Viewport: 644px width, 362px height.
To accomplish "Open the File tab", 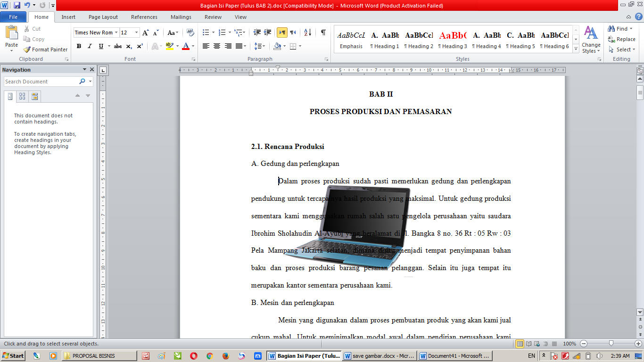I will pyautogui.click(x=13, y=17).
